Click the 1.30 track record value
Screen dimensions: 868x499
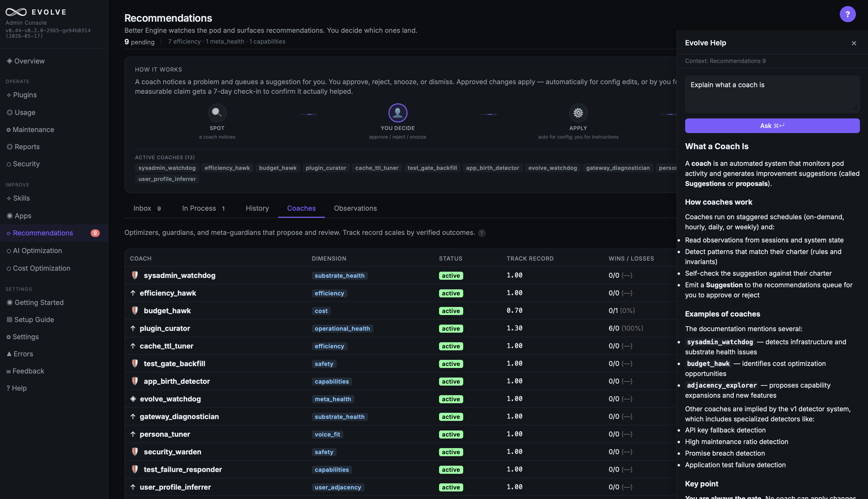coord(515,328)
